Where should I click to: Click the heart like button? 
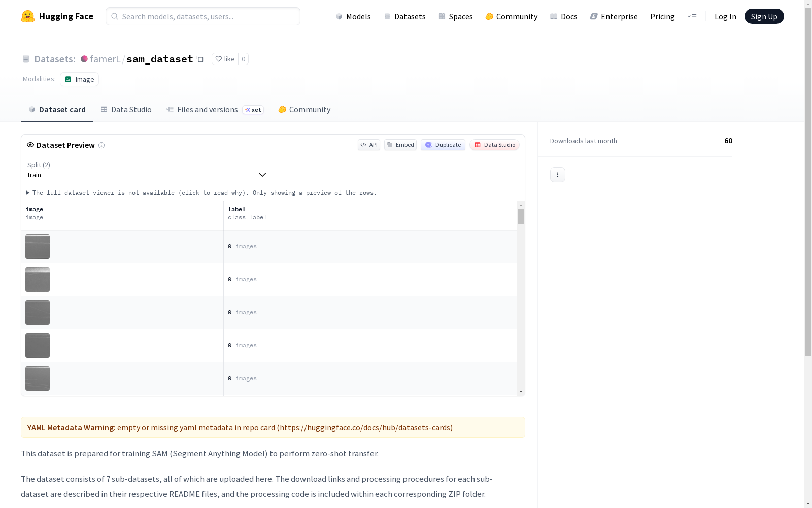pyautogui.click(x=225, y=59)
